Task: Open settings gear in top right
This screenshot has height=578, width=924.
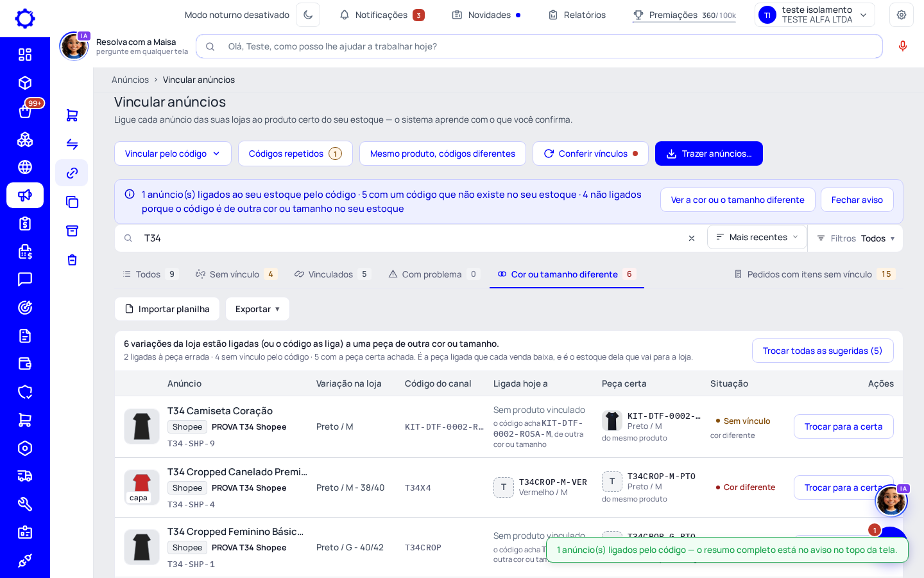Action: 902,15
